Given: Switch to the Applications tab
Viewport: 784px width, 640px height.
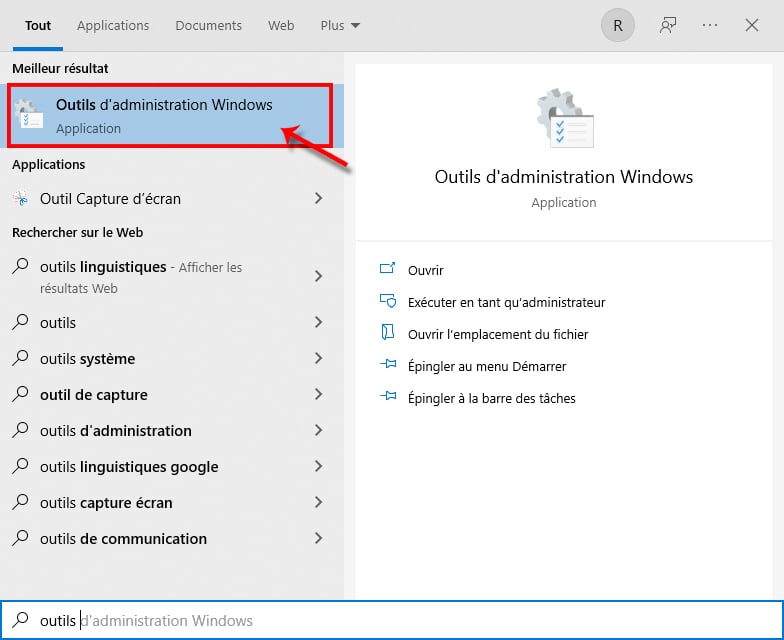Looking at the screenshot, I should click(113, 26).
